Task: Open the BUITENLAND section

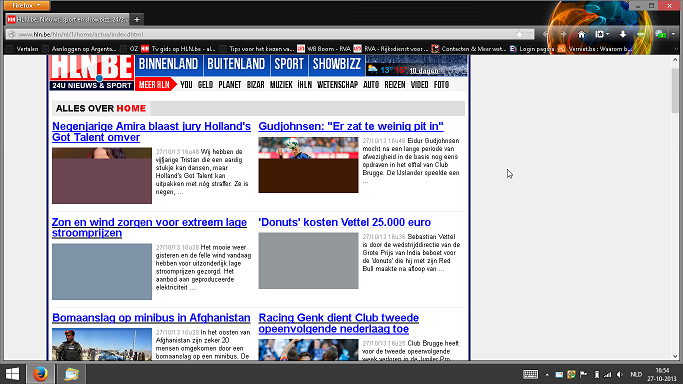Action: [236, 64]
